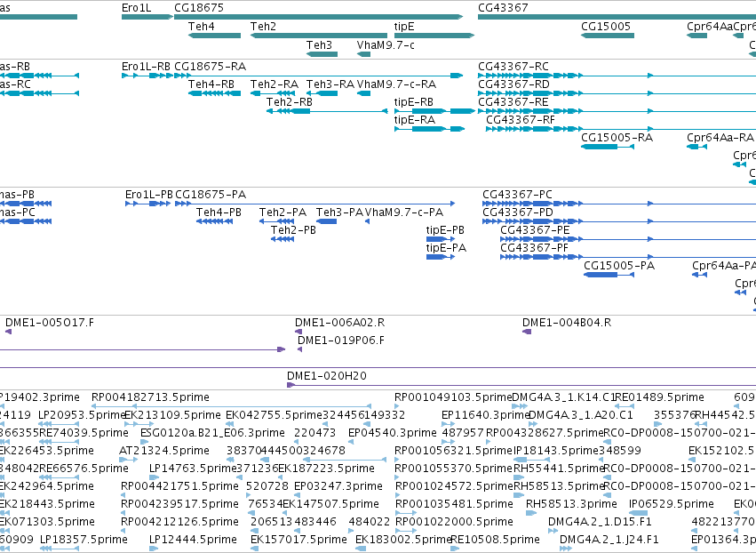Open the Teh4-PB protein label

click(219, 212)
